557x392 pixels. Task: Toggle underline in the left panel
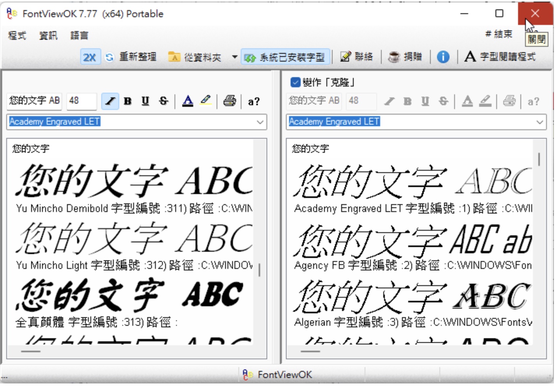145,101
